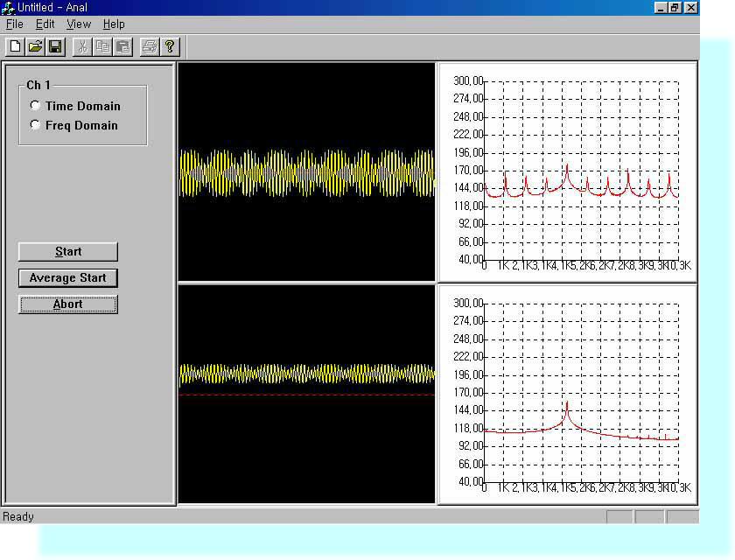Open the Help menu
The image size is (735, 560).
tap(114, 24)
